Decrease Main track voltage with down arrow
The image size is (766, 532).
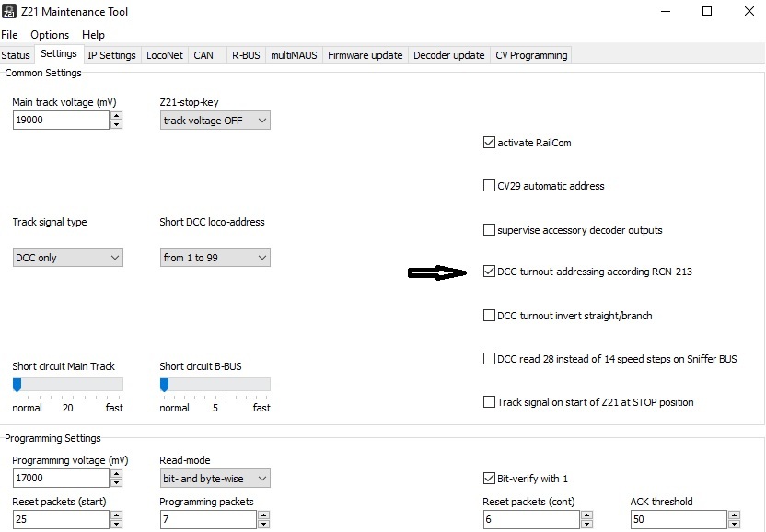[116, 124]
